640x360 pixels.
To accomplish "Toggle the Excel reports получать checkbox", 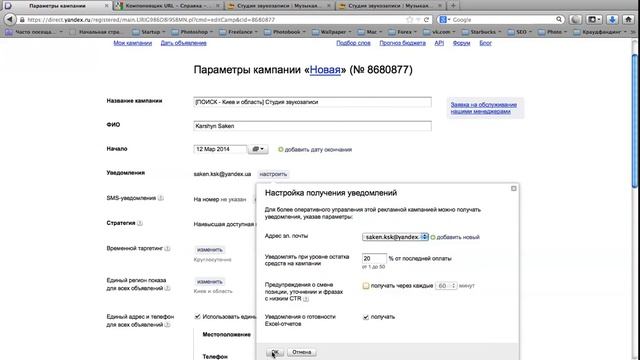I will (x=366, y=317).
